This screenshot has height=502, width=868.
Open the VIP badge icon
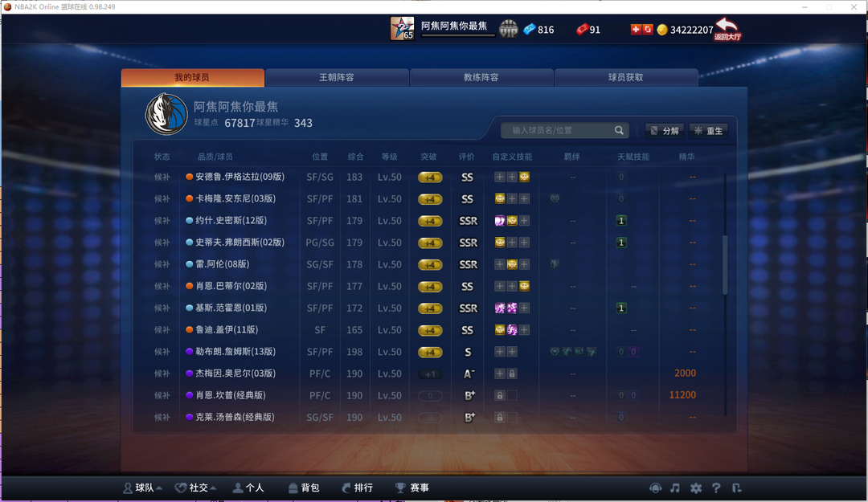point(508,29)
